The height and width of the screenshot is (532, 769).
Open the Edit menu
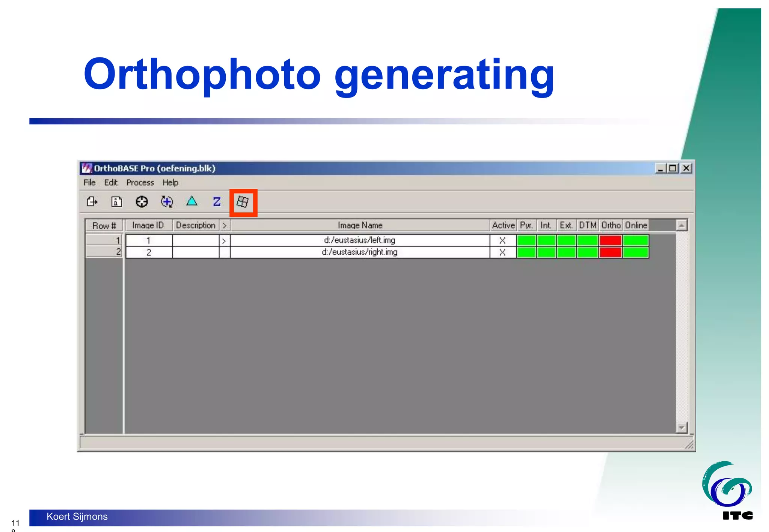tap(111, 183)
